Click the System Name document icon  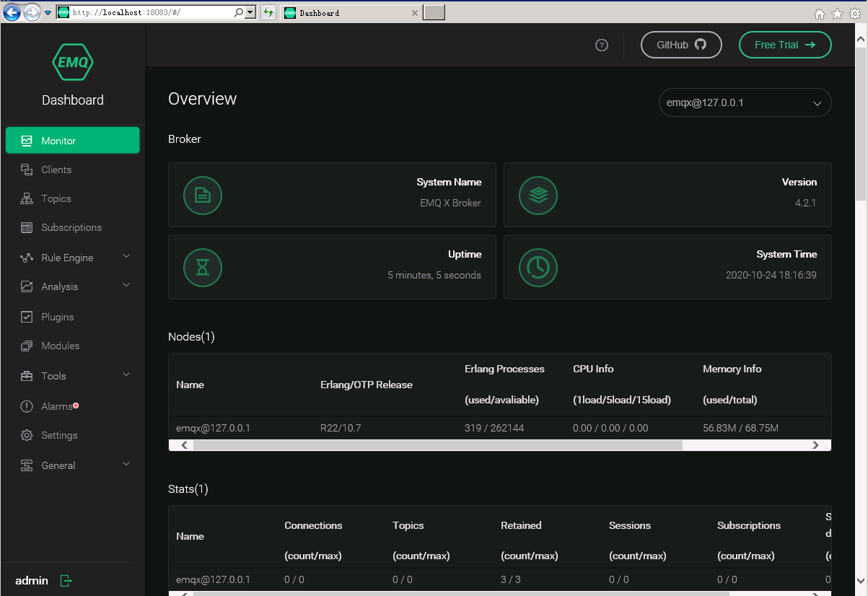pyautogui.click(x=203, y=196)
